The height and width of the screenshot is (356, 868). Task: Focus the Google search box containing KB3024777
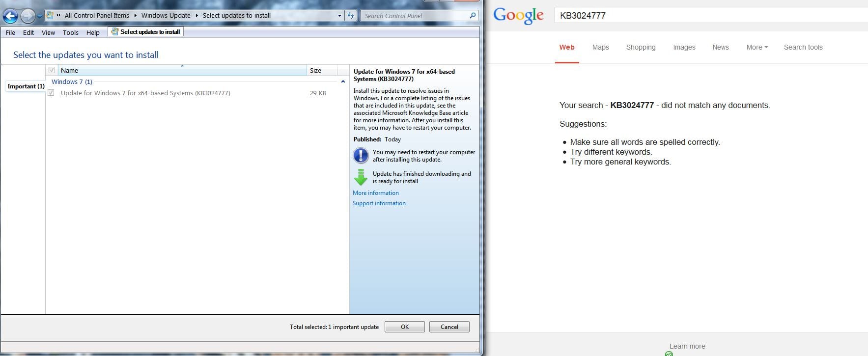[711, 15]
